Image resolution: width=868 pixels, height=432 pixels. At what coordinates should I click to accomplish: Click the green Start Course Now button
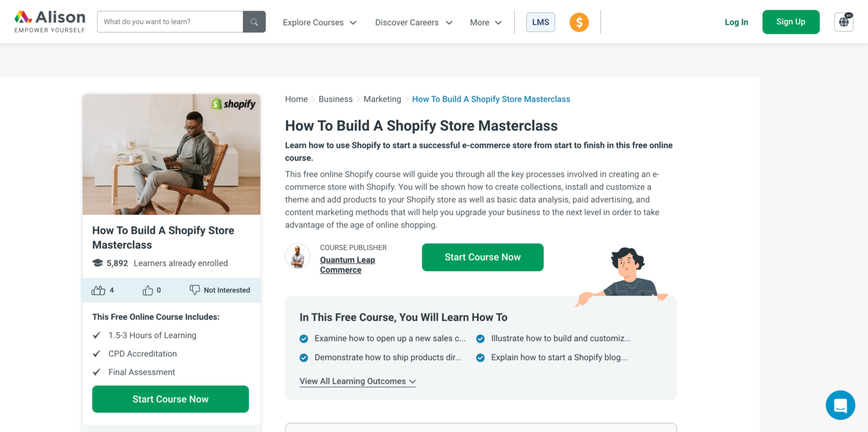click(483, 257)
